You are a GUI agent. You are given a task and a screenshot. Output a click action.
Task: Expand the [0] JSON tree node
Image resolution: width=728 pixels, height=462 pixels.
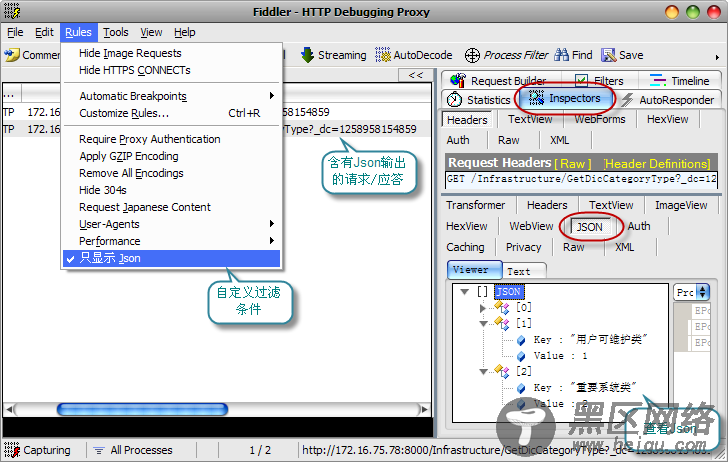(482, 307)
